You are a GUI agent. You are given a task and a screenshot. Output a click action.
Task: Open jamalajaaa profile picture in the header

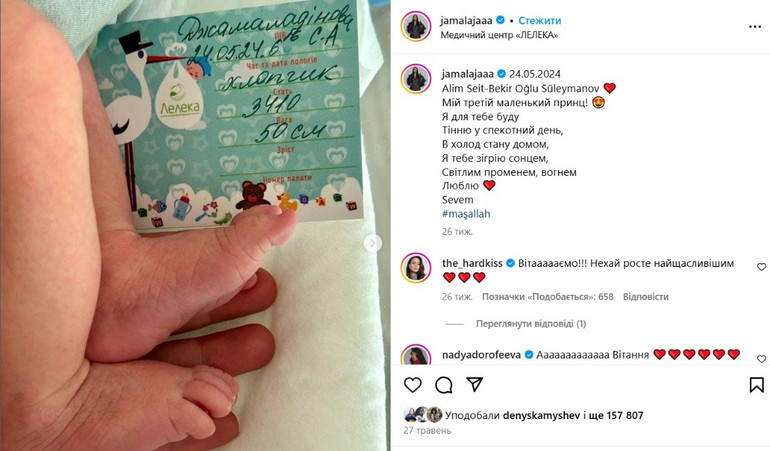[x=415, y=26]
